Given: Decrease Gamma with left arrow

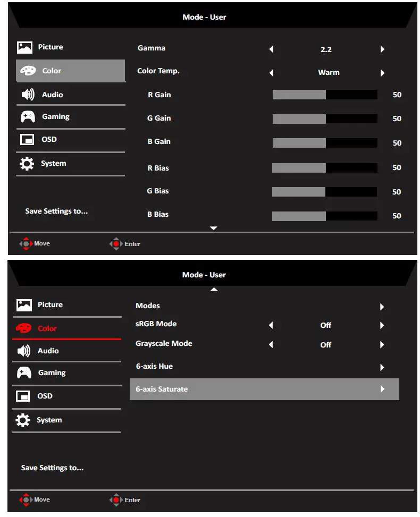Looking at the screenshot, I should (x=271, y=49).
